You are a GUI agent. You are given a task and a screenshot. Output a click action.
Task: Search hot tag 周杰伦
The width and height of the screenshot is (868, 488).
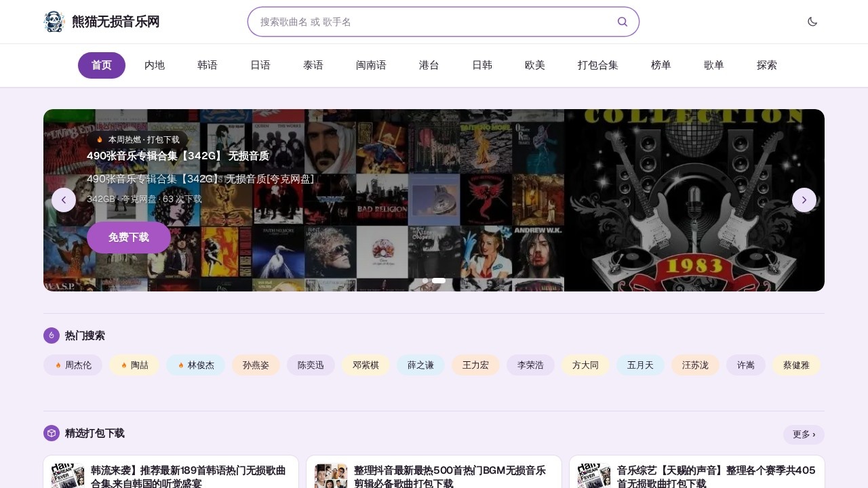click(73, 365)
